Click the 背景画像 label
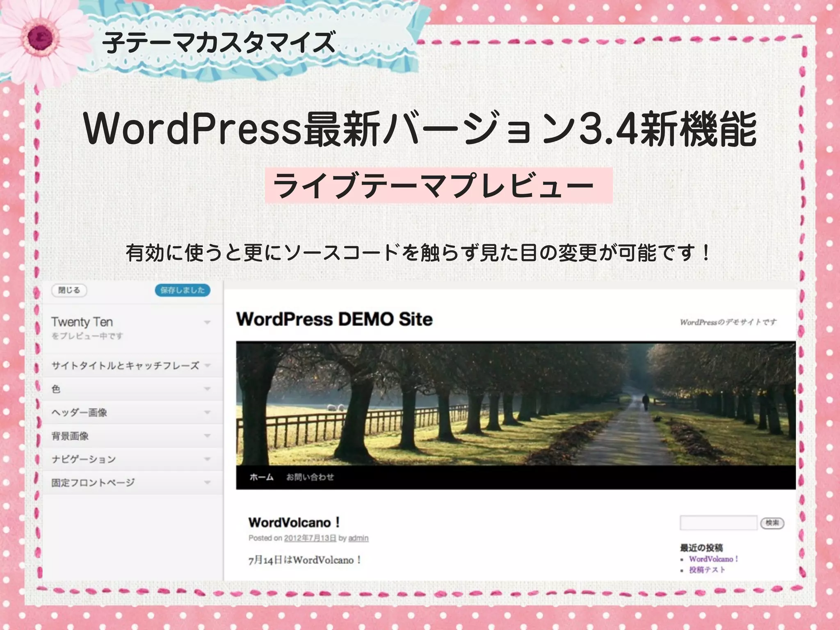The height and width of the screenshot is (630, 840). pyautogui.click(x=70, y=436)
